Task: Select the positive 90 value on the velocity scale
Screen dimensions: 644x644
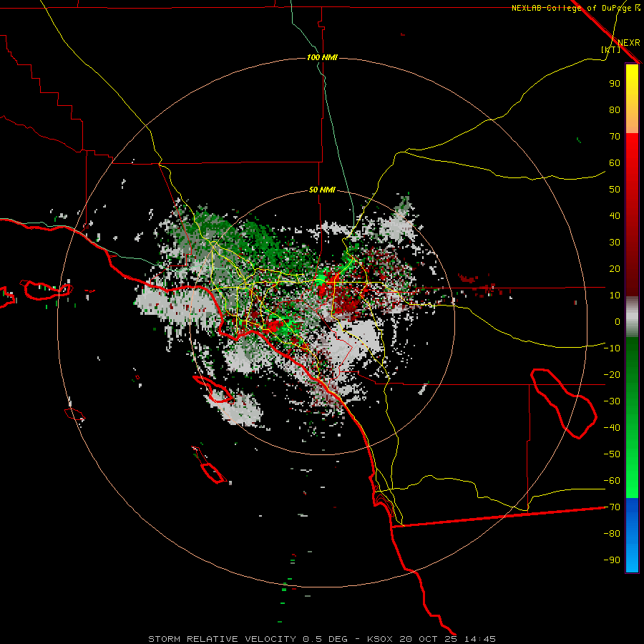Action: click(x=615, y=84)
